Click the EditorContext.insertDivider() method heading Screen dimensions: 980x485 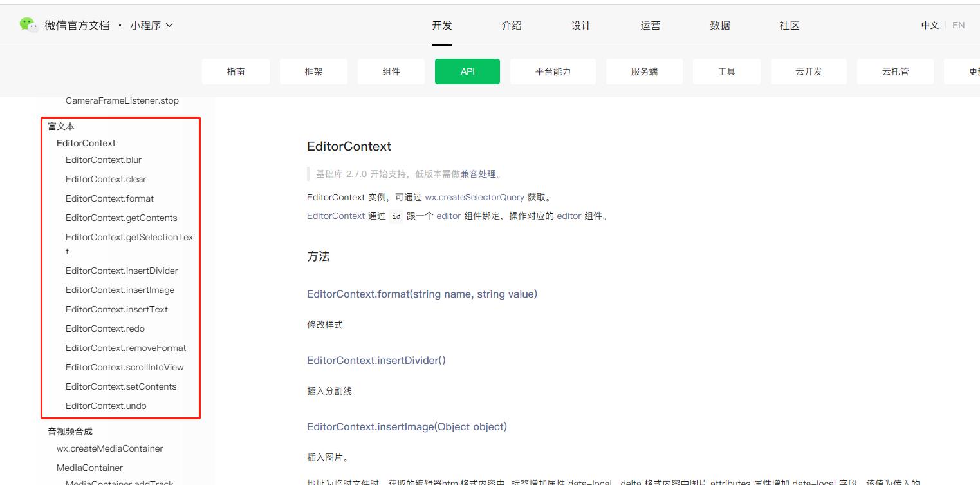click(x=376, y=360)
